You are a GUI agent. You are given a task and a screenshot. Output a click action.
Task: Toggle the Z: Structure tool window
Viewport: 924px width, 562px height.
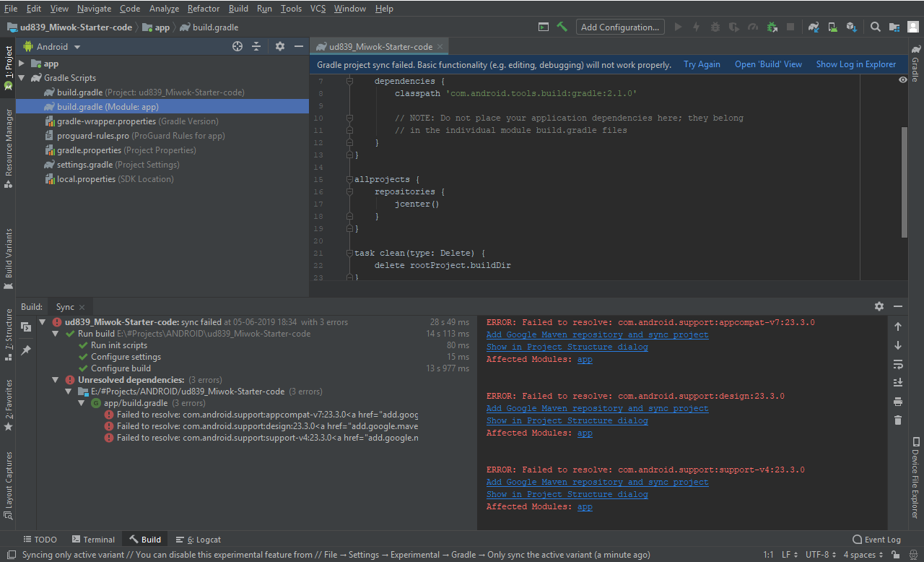[8, 334]
